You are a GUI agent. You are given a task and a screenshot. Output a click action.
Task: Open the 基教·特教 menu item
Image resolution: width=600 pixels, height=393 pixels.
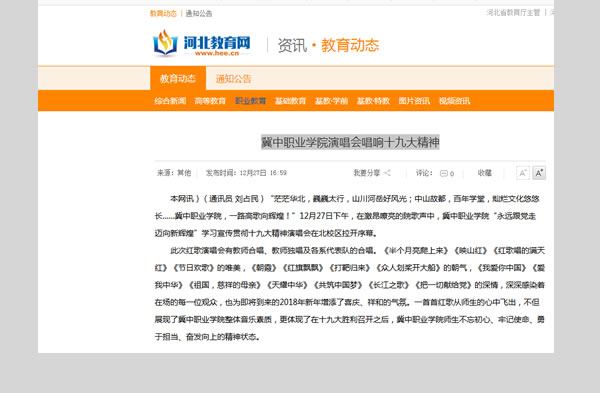pyautogui.click(x=373, y=101)
